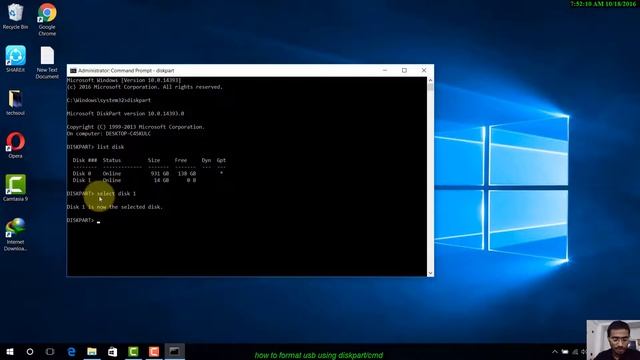
Task: Select the New Text Document file
Action: coord(47,62)
